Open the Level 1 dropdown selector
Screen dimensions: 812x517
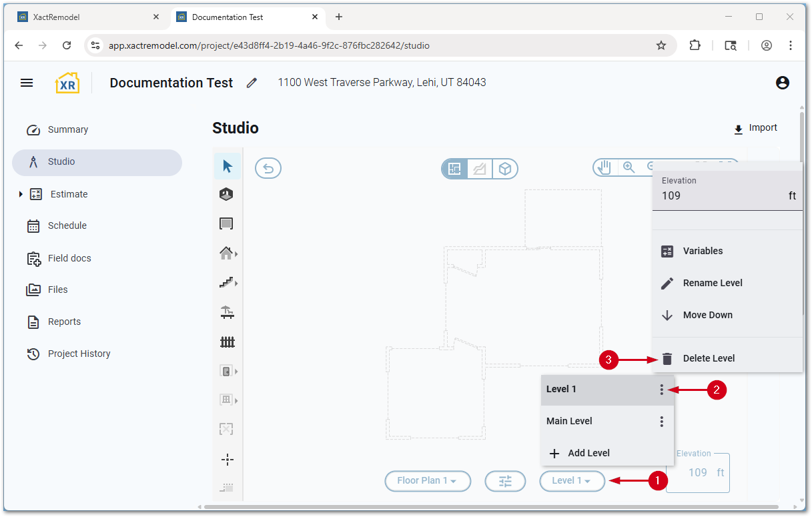tap(572, 480)
